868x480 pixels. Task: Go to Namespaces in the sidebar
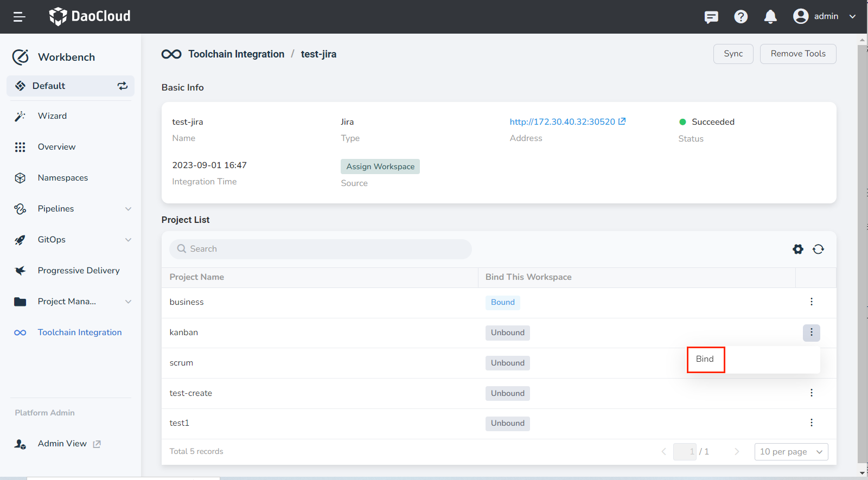click(63, 178)
